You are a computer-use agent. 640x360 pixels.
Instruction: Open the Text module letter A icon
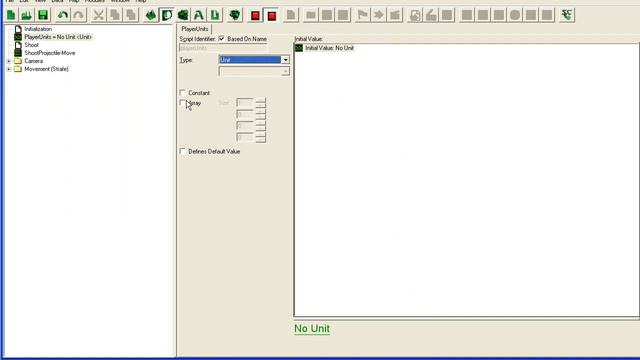(x=199, y=16)
